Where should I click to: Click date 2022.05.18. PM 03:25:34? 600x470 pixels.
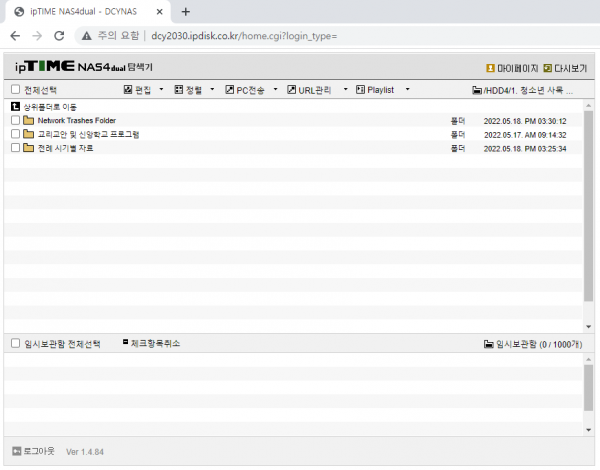point(525,149)
